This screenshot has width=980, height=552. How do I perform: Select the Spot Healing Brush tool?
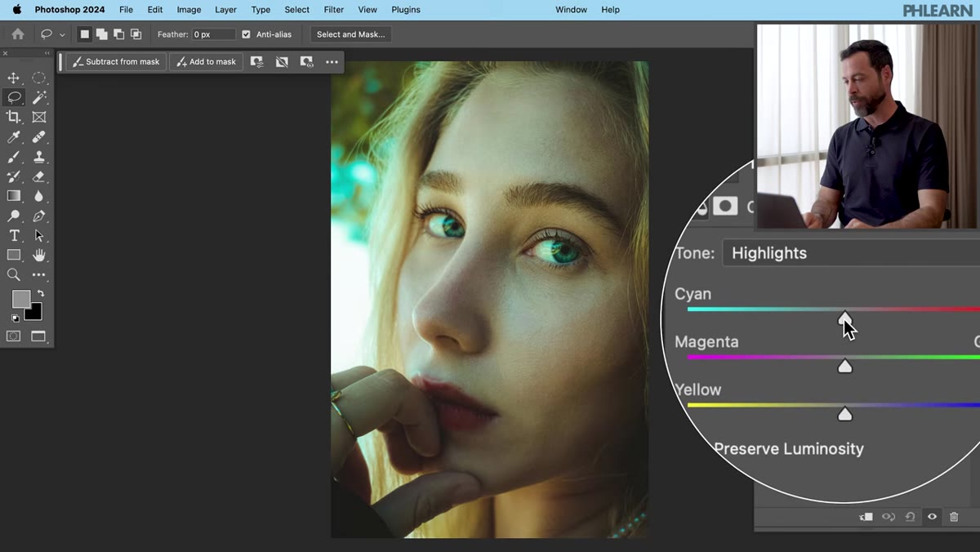pyautogui.click(x=38, y=137)
